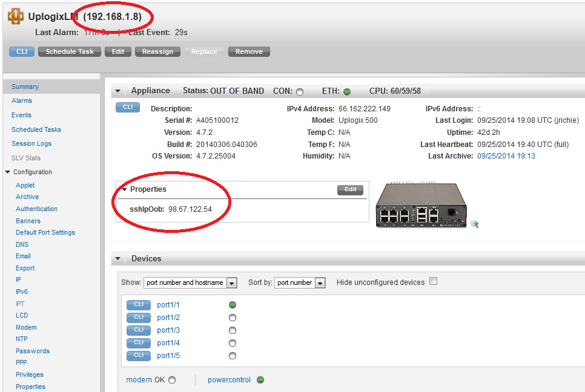The width and height of the screenshot is (585, 392).
Task: Open the Show dropdown for port display
Action: [x=191, y=283]
